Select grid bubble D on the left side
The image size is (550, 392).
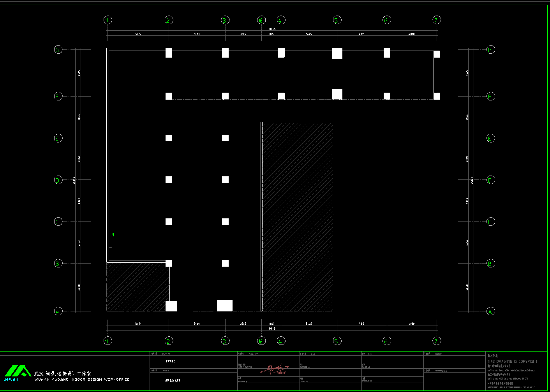[58, 180]
